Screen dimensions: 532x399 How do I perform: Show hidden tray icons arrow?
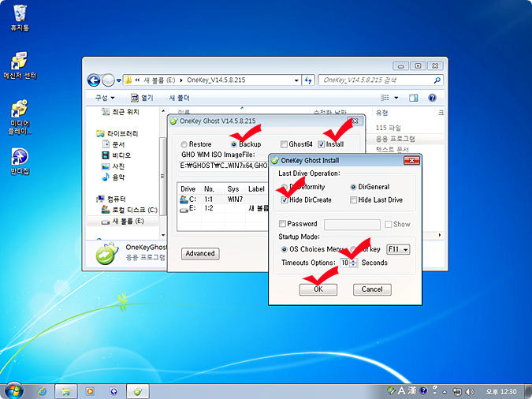coord(445,392)
